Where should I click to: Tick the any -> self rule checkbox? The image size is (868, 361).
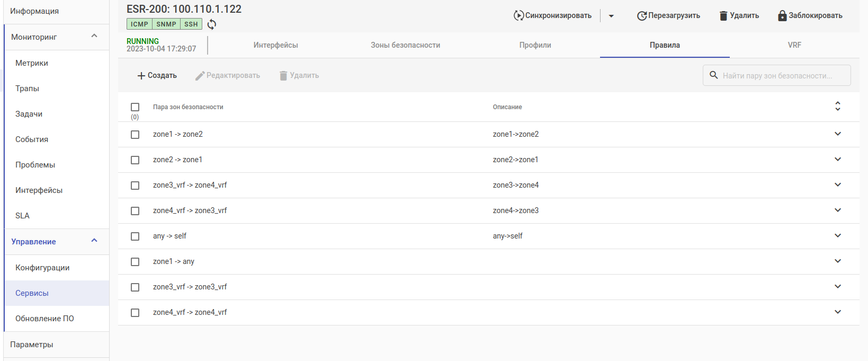(135, 236)
